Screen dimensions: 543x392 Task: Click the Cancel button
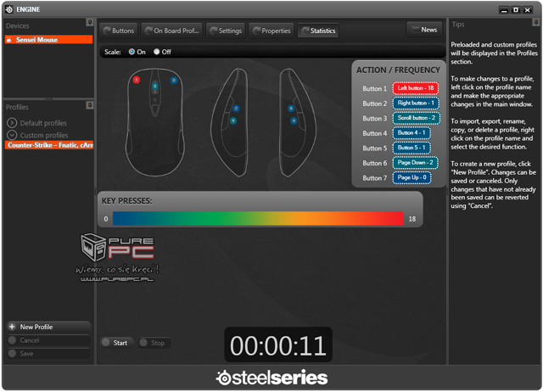48,340
